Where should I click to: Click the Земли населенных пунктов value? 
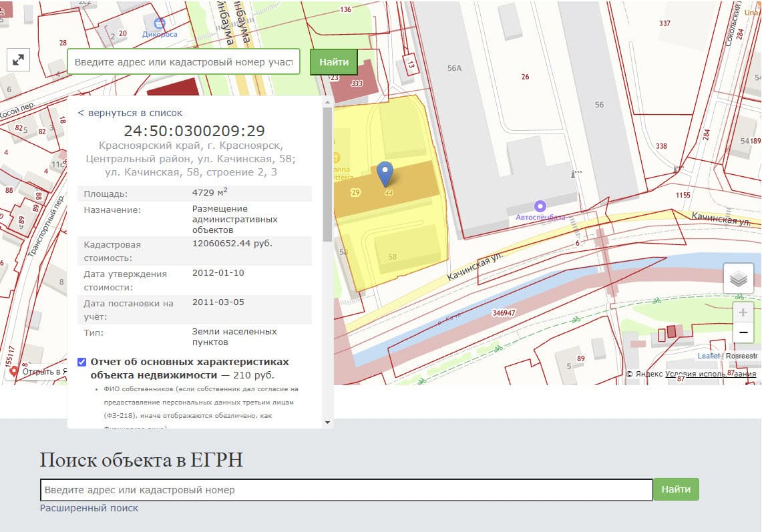tap(234, 336)
